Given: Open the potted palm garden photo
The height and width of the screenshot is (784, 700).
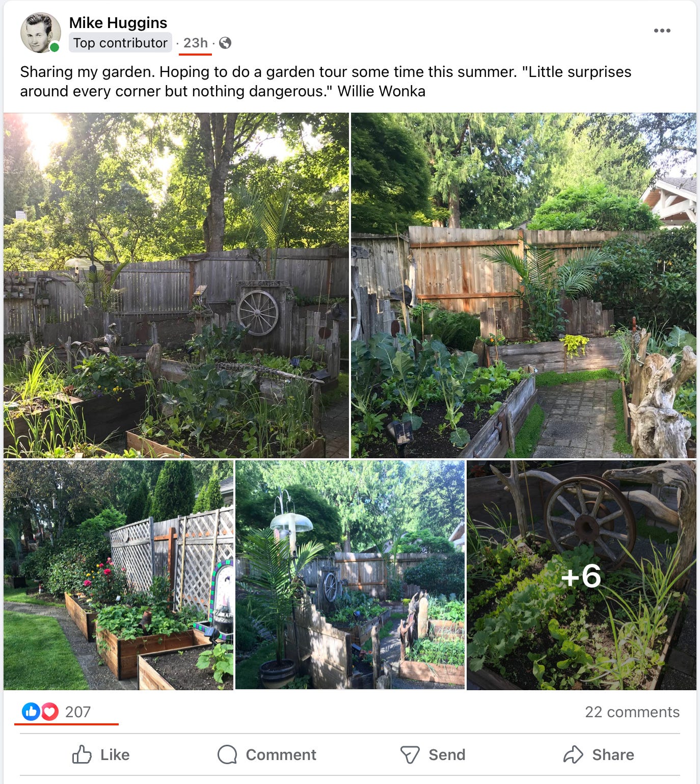Looking at the screenshot, I should 350,575.
